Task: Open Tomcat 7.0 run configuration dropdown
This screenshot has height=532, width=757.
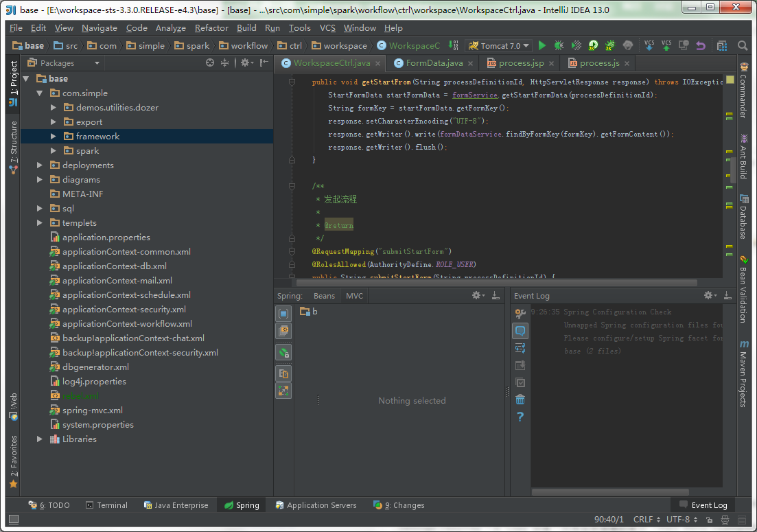Action: tap(500, 46)
